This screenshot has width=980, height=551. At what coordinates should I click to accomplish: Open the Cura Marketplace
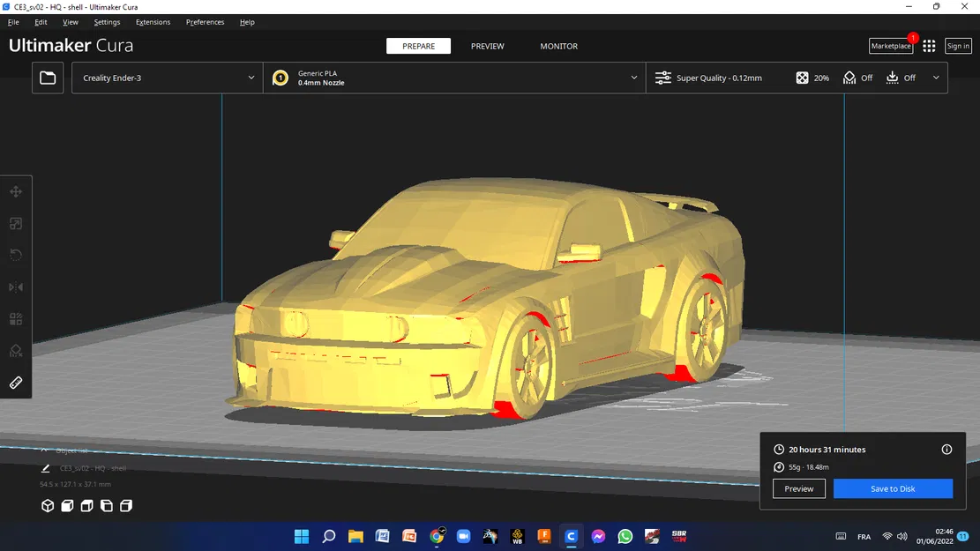pyautogui.click(x=890, y=45)
